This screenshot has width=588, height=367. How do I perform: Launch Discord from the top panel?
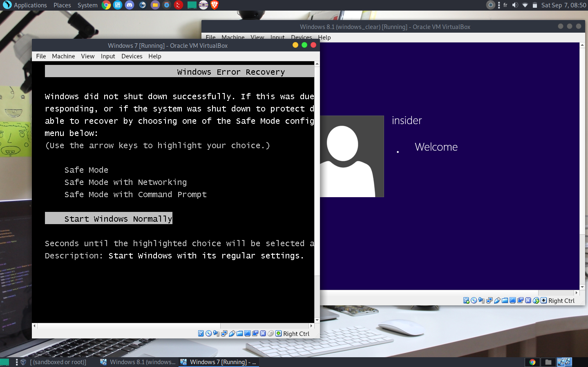point(130,5)
